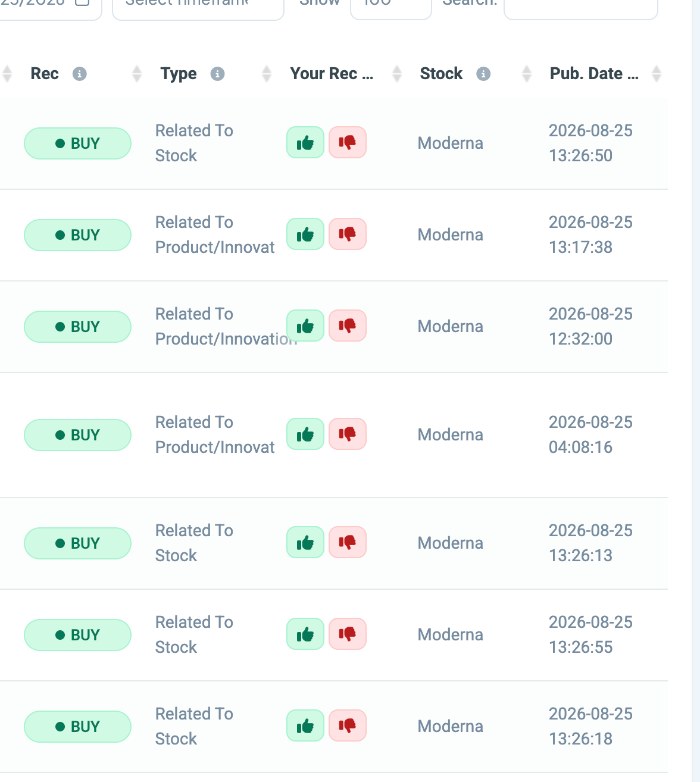Click the BUY badge in 13:26:50 row
Screen dimensions: 700x782
tap(77, 143)
